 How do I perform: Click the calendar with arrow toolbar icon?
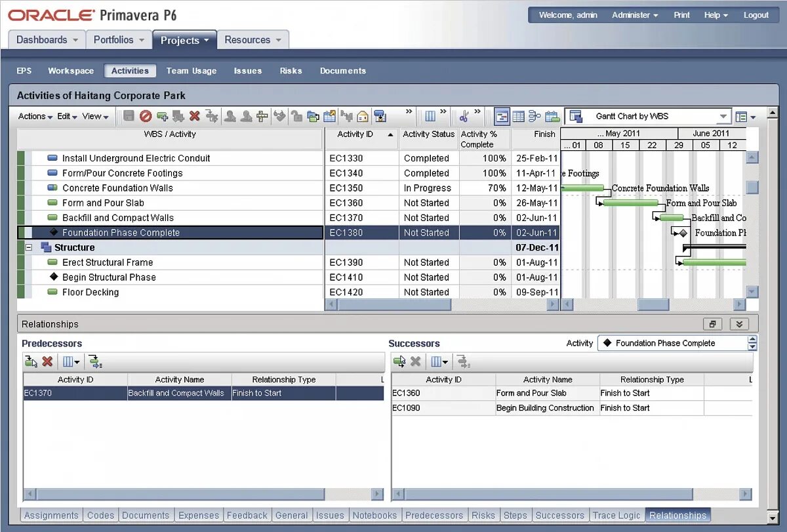click(x=329, y=116)
